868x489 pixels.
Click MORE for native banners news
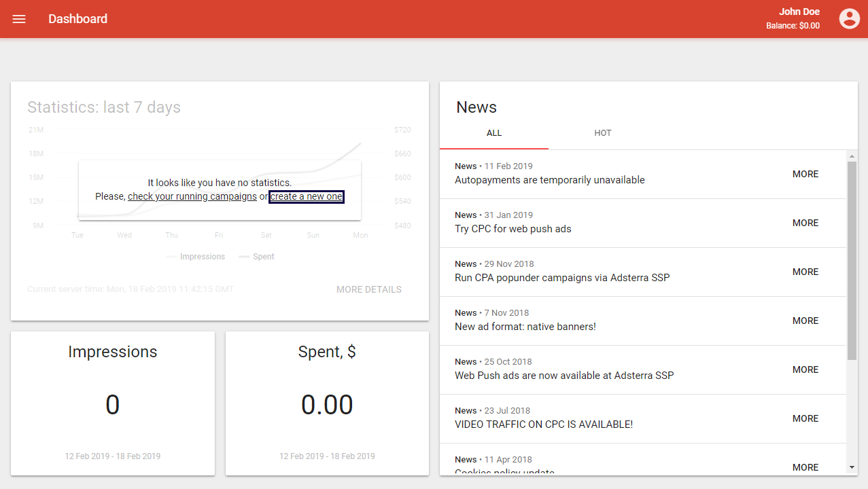tap(805, 321)
